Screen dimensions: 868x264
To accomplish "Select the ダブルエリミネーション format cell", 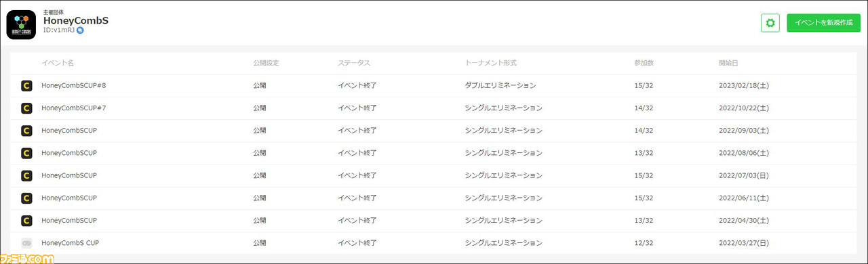I will (x=500, y=86).
